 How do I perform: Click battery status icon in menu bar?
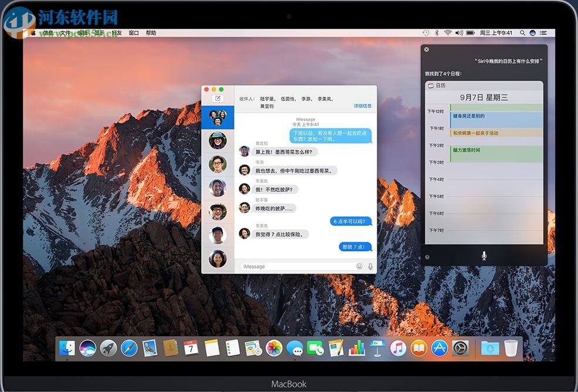pyautogui.click(x=471, y=33)
